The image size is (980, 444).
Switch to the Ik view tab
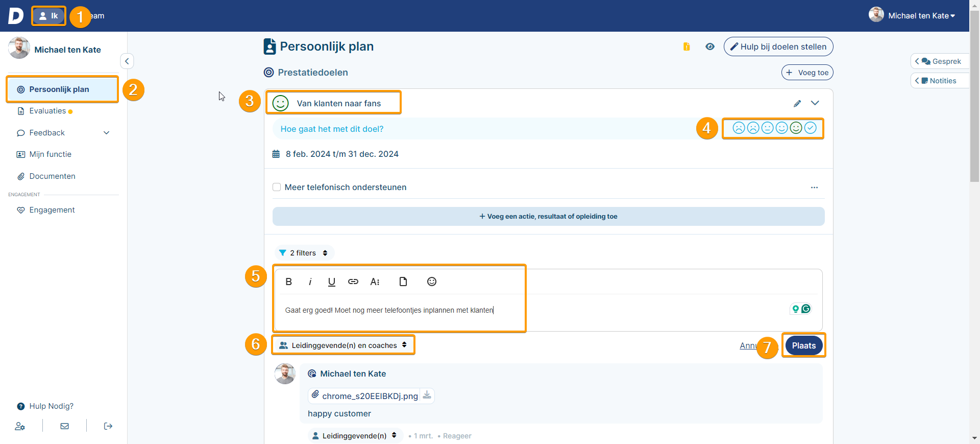(49, 16)
